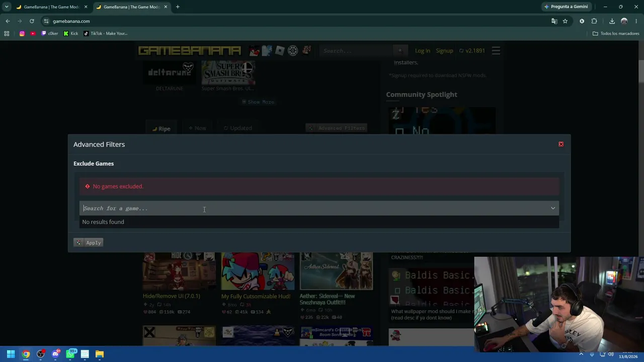This screenshot has height=362, width=644.
Task: Click the 'No games excluded.' notice
Action: click(319, 187)
